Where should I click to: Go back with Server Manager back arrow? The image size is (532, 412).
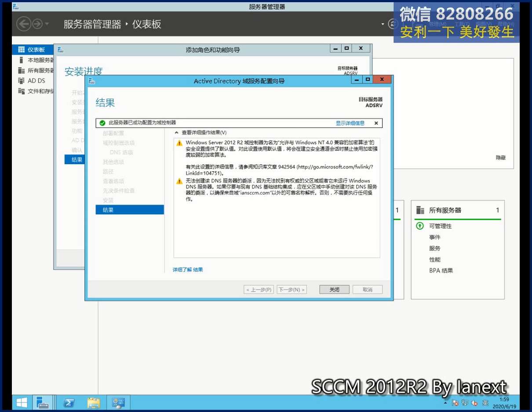24,24
